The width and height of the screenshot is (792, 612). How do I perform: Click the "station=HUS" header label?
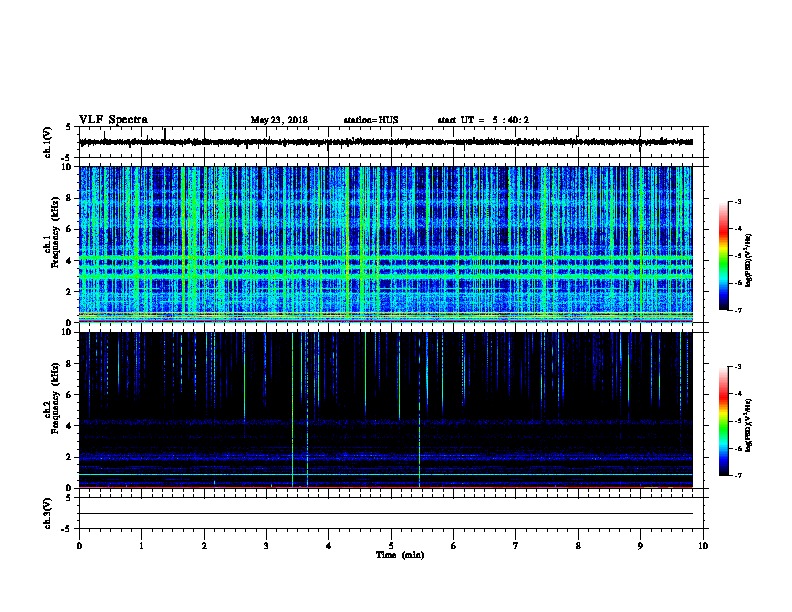coord(371,120)
